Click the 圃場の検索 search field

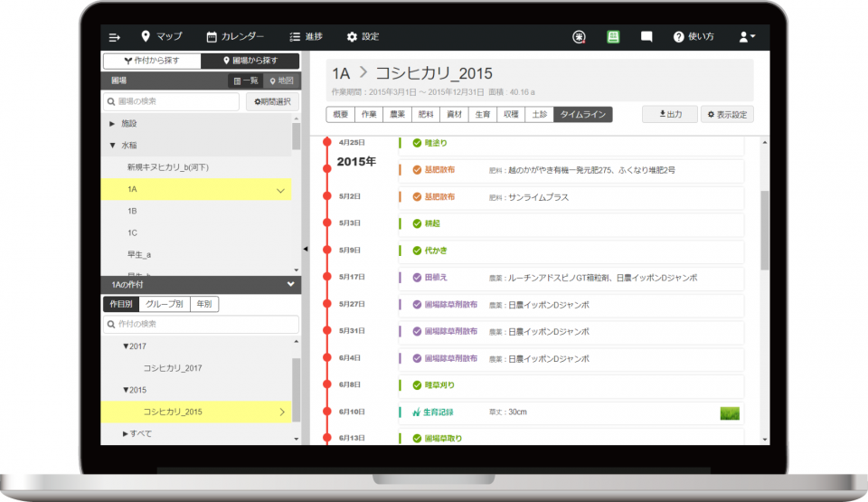172,102
